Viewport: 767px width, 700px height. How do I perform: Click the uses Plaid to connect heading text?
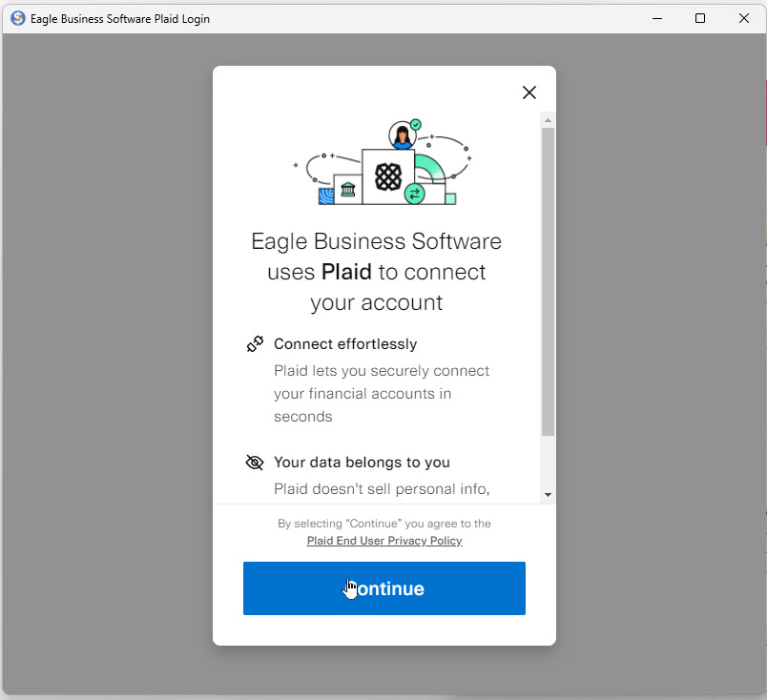coord(377,272)
